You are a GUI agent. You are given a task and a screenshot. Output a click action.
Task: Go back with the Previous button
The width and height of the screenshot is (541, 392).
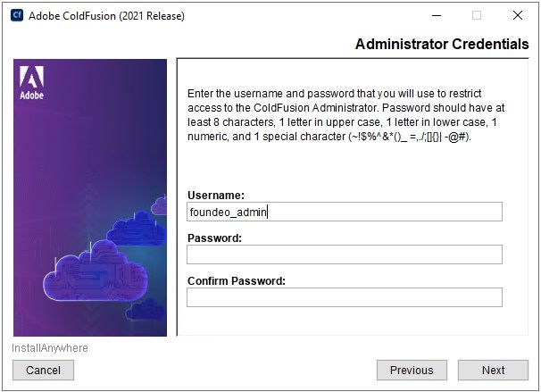click(x=412, y=371)
